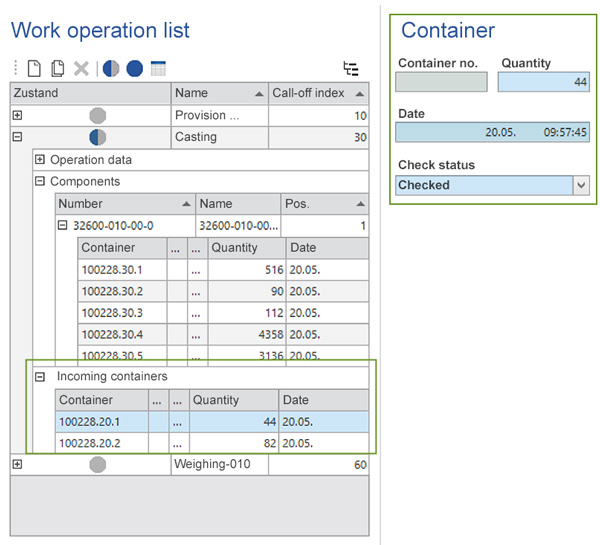Select container row 100228.30.3

pos(223,313)
